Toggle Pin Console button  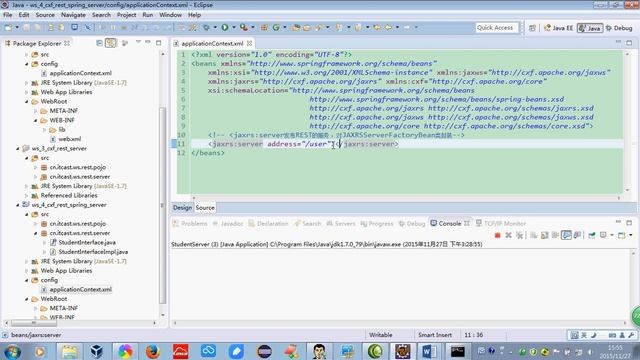[x=591, y=235]
